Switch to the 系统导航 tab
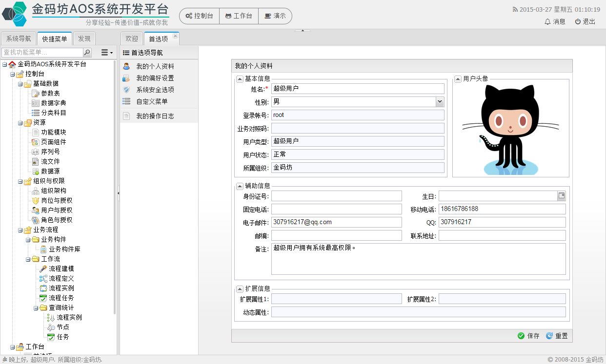The height and width of the screenshot is (364, 606). pyautogui.click(x=19, y=39)
